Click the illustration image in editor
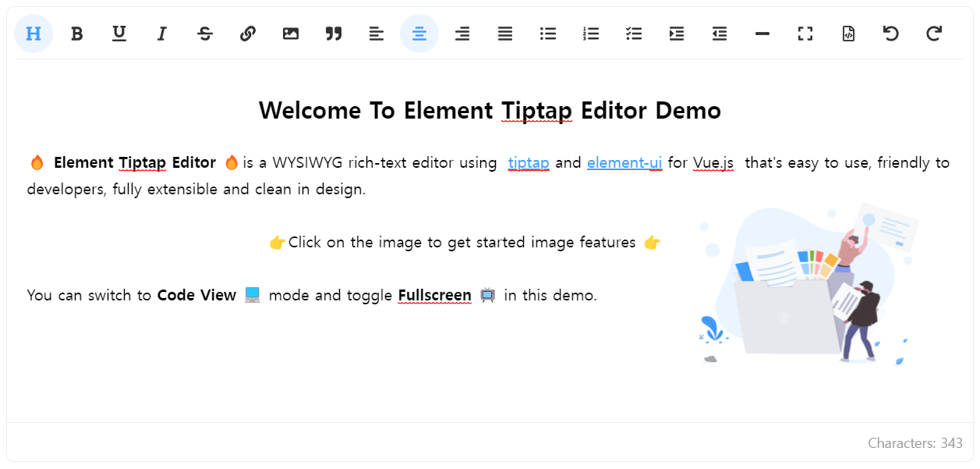 click(808, 284)
